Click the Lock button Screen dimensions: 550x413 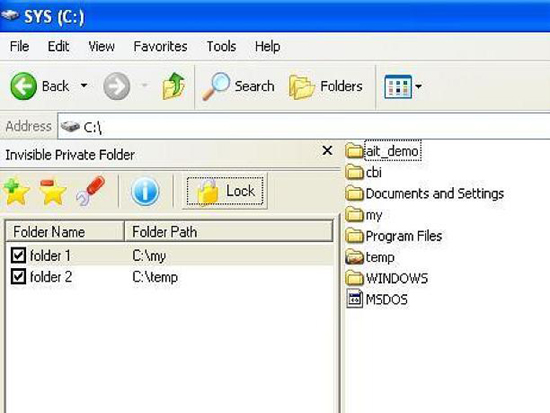[x=224, y=191]
